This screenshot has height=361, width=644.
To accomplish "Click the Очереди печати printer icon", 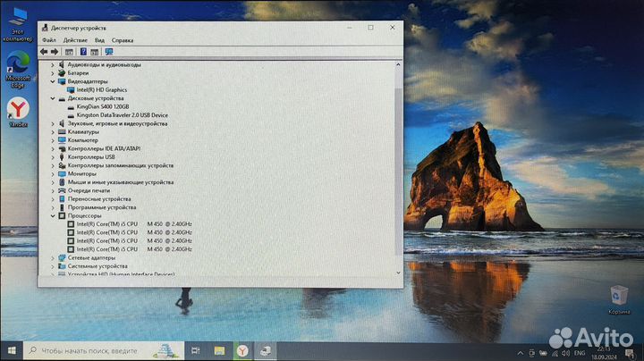I will (62, 190).
